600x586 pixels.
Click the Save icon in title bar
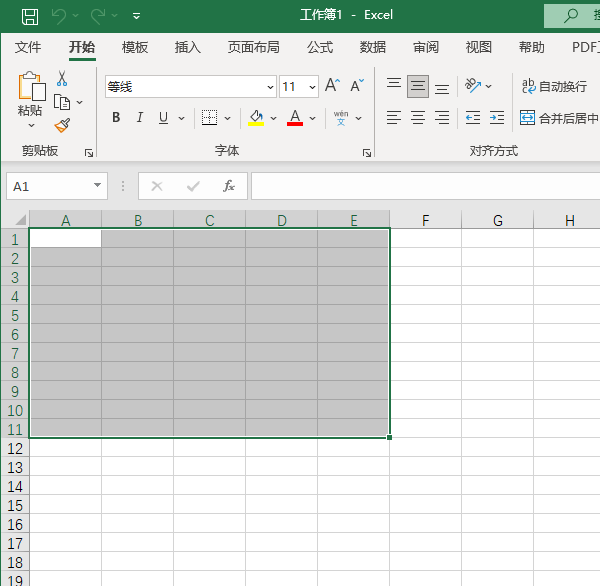pyautogui.click(x=30, y=15)
